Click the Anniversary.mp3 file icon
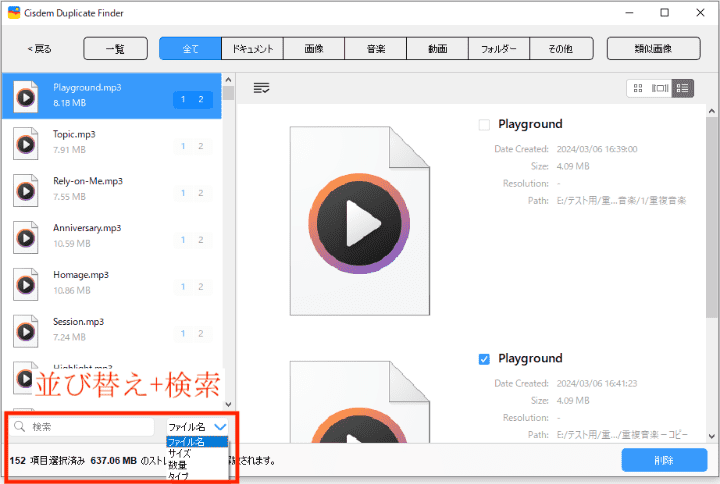The image size is (720, 484). tap(25, 237)
